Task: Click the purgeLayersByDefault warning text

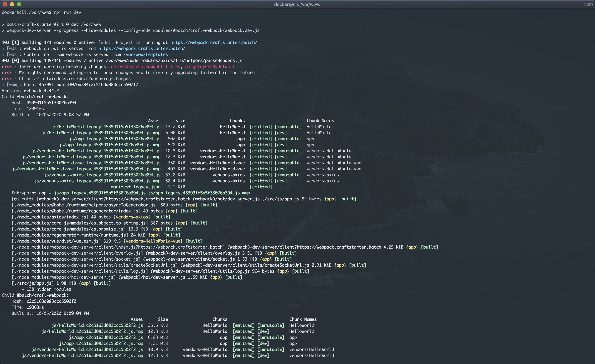Action: click(210, 67)
